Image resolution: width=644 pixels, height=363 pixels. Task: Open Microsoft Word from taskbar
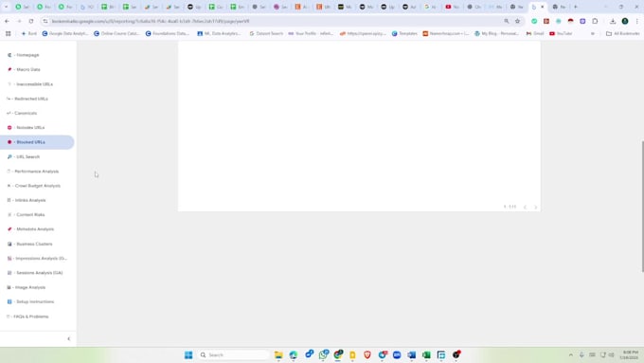pyautogui.click(x=412, y=354)
